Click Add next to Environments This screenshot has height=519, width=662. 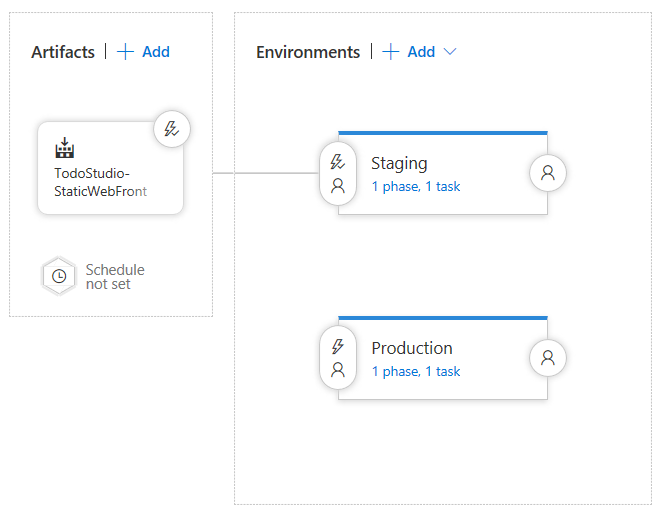(421, 52)
